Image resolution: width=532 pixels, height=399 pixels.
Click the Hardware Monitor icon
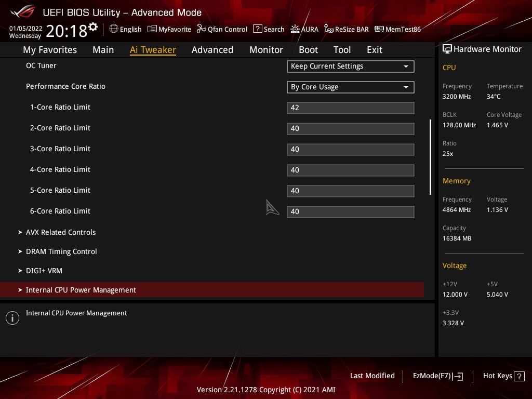[x=448, y=49]
